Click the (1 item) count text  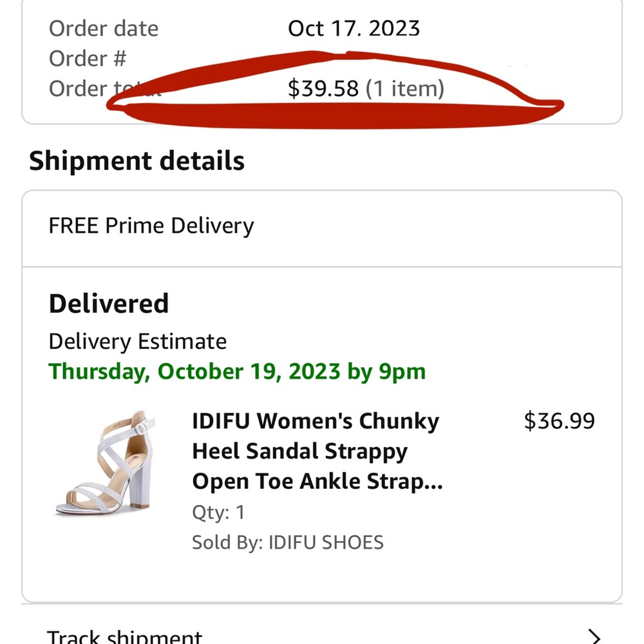(x=405, y=88)
